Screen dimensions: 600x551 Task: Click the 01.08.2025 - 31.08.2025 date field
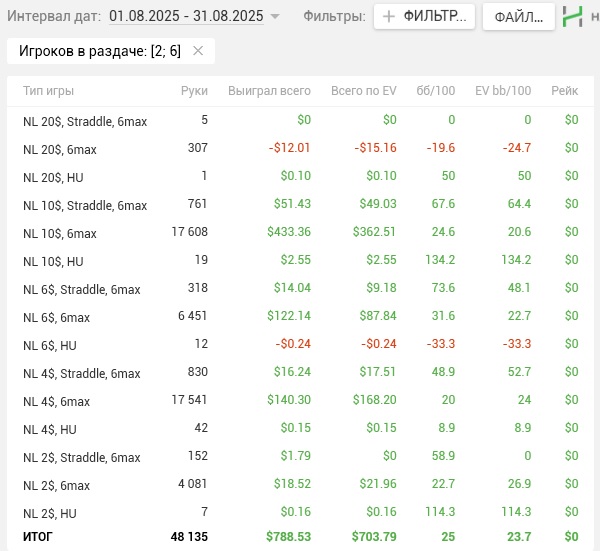click(186, 16)
